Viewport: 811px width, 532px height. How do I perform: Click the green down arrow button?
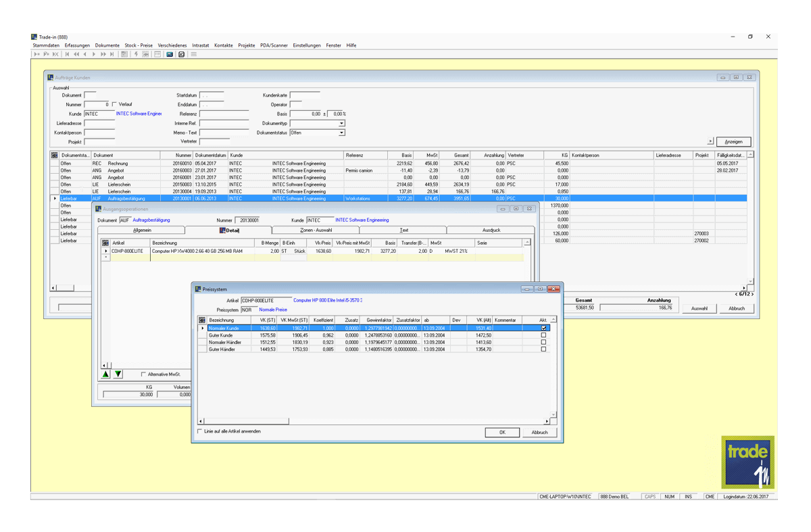118,374
